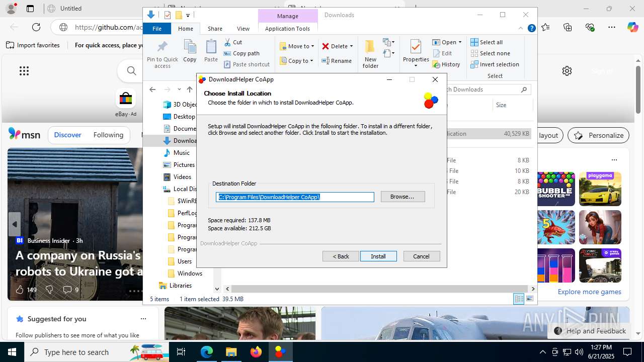This screenshot has height=362, width=644.
Task: Click the Paste icon in Explorer ribbon
Action: (211, 51)
